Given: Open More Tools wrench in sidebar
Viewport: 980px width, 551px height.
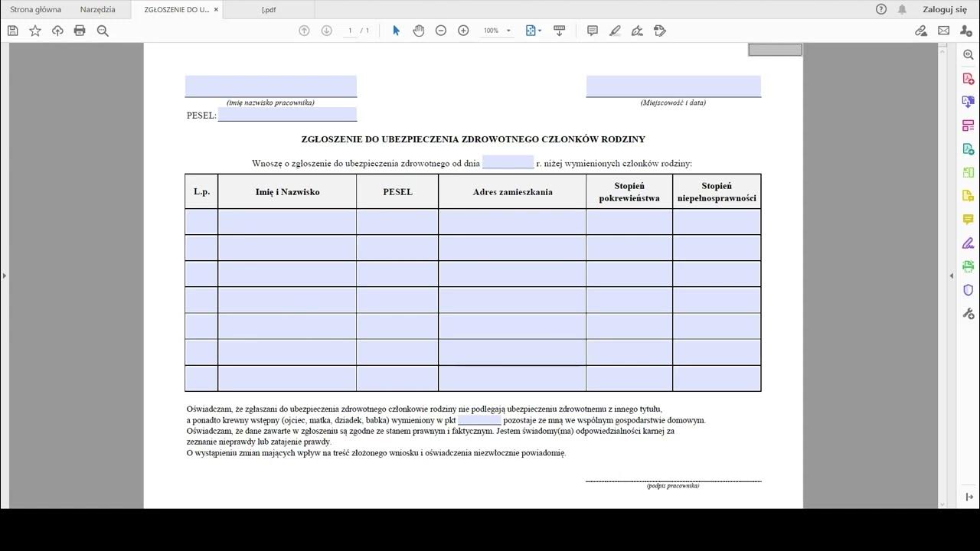Looking at the screenshot, I should 968,314.
